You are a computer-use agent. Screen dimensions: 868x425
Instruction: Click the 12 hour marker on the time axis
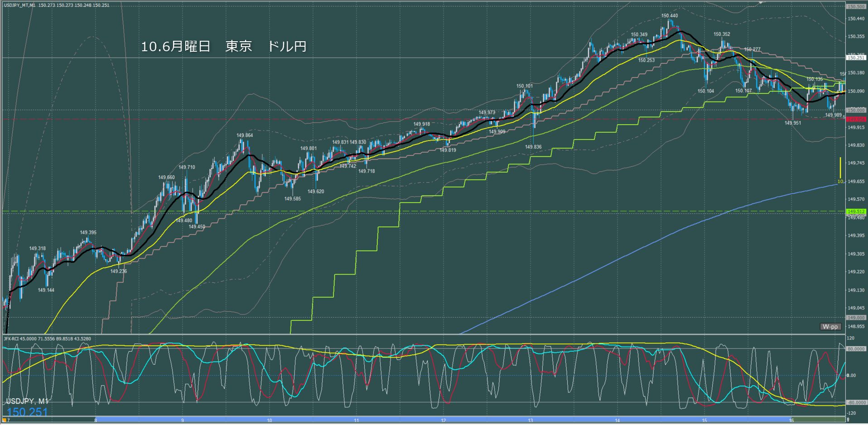click(x=444, y=420)
